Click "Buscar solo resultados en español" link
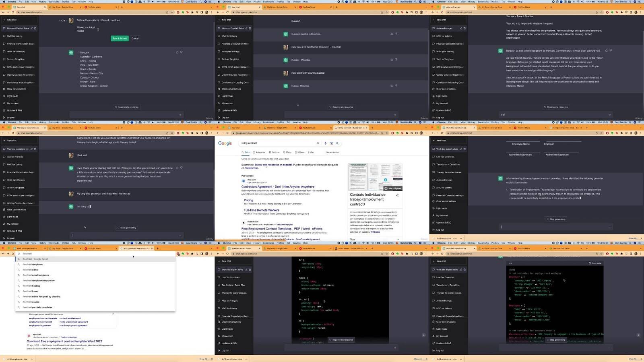This screenshot has width=644, height=362. pos(274,165)
